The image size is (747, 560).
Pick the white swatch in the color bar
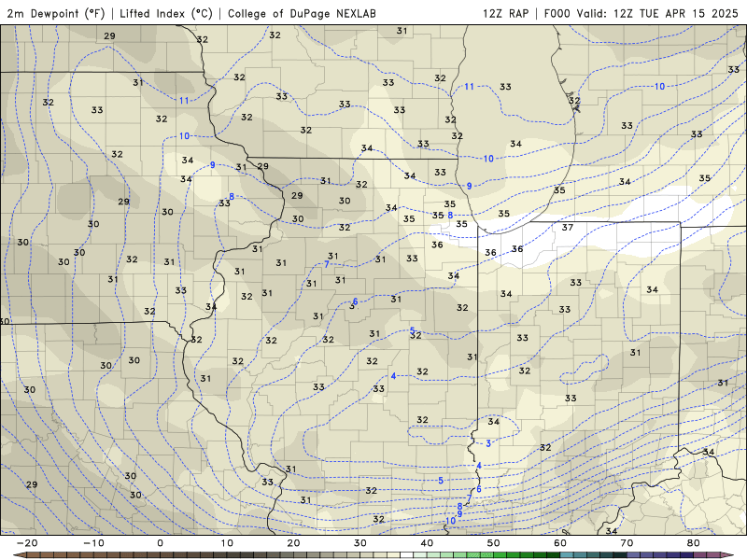(x=406, y=555)
